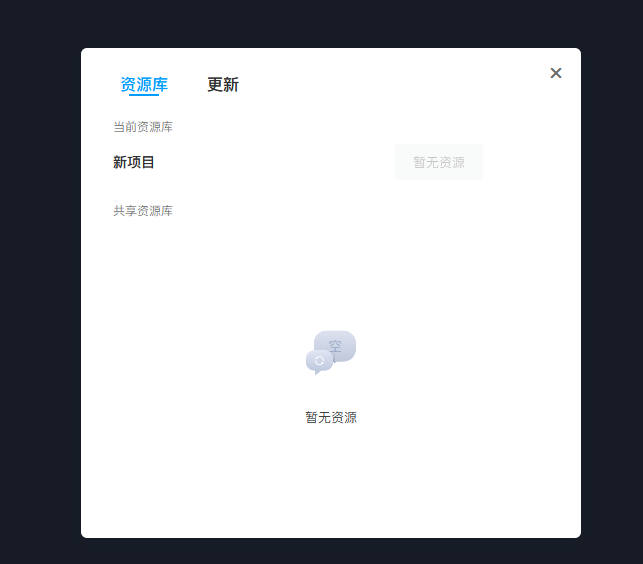Open updates via the 更新 label
This screenshot has width=643, height=564.
point(223,85)
